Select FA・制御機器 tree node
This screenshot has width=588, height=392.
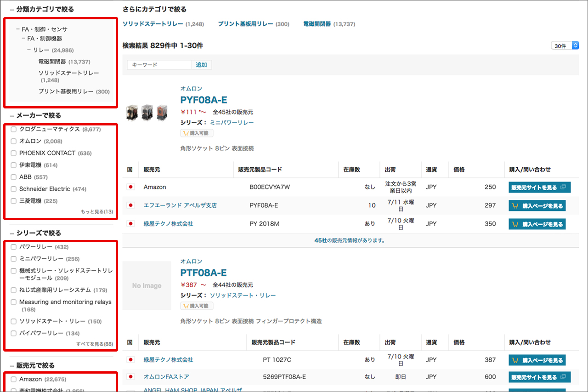coord(45,39)
